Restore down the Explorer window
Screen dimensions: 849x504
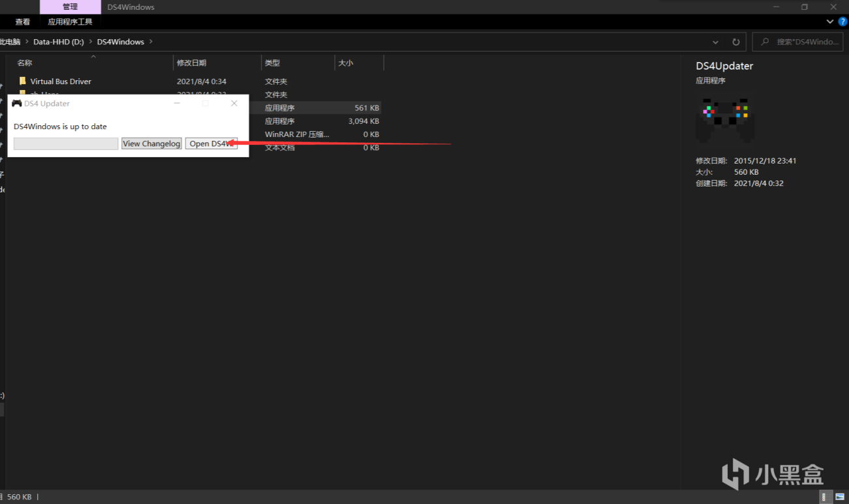point(805,7)
